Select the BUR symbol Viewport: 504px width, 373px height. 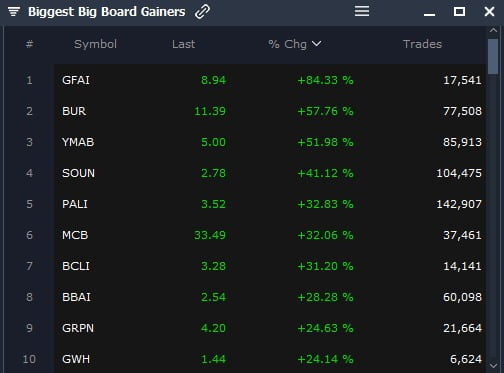[74, 111]
